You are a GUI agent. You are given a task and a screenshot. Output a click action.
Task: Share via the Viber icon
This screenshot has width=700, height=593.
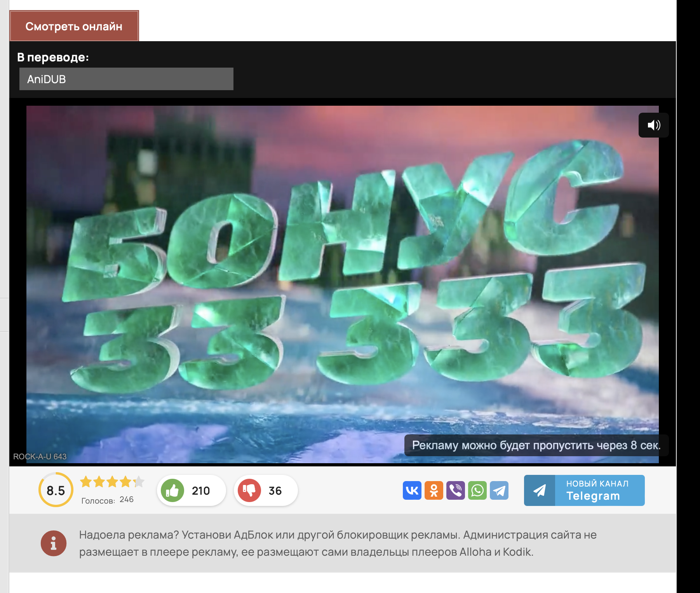pos(456,491)
